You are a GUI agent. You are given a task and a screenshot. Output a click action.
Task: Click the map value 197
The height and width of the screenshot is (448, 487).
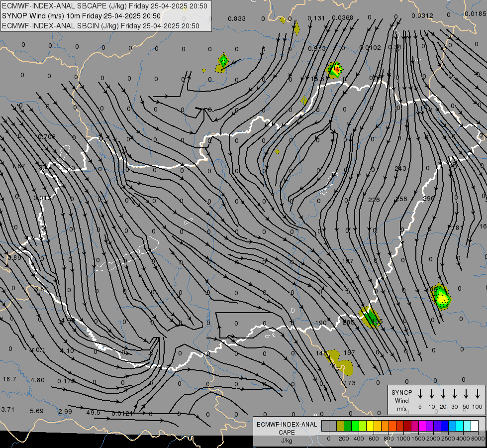[348, 261]
